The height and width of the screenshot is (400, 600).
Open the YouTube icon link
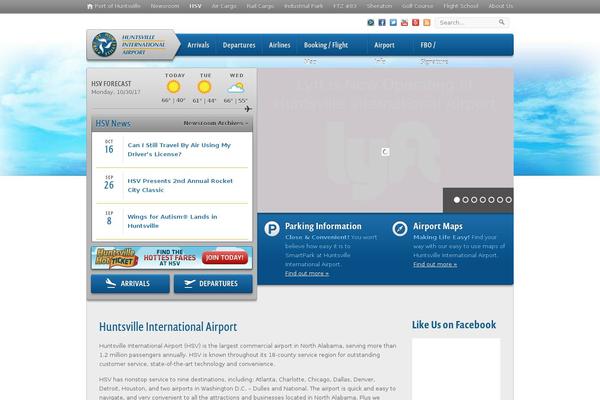pos(403,22)
